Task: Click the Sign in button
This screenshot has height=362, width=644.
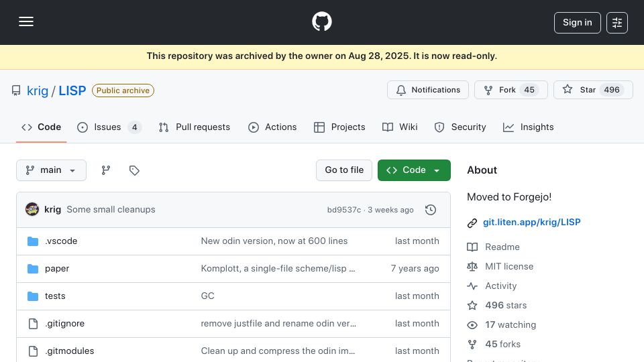Action: [x=577, y=23]
